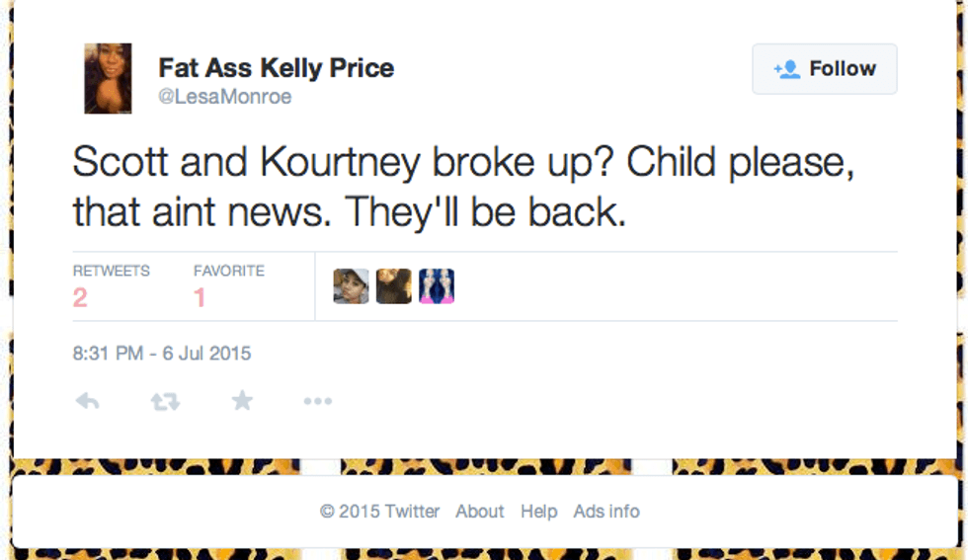Viewport: 968px width, 560px height.
Task: Open the About footer link
Action: point(480,512)
